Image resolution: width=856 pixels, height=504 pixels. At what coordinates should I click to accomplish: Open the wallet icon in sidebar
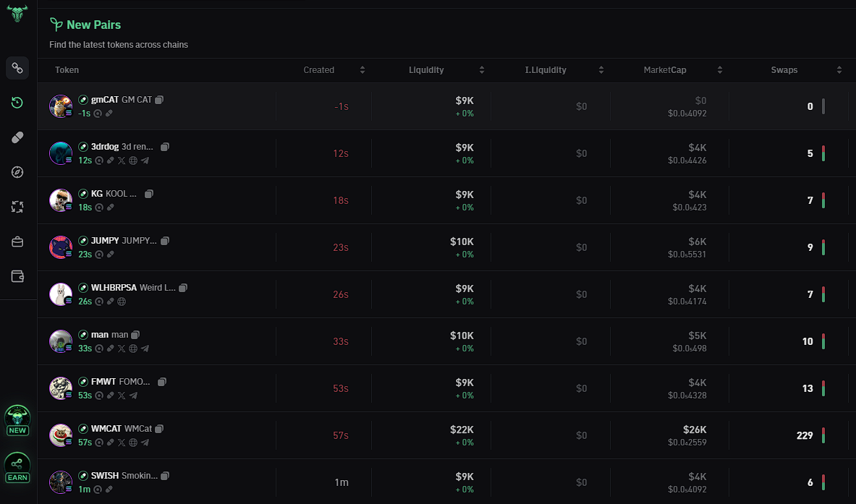(x=17, y=276)
